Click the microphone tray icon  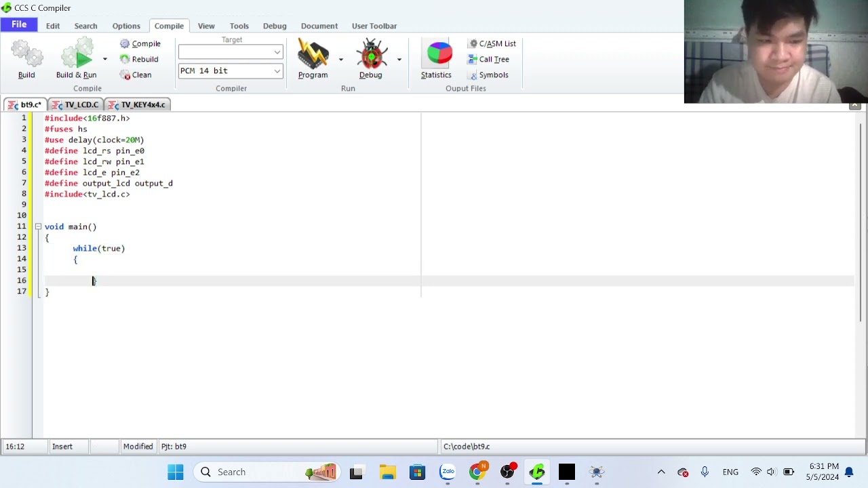click(x=705, y=472)
